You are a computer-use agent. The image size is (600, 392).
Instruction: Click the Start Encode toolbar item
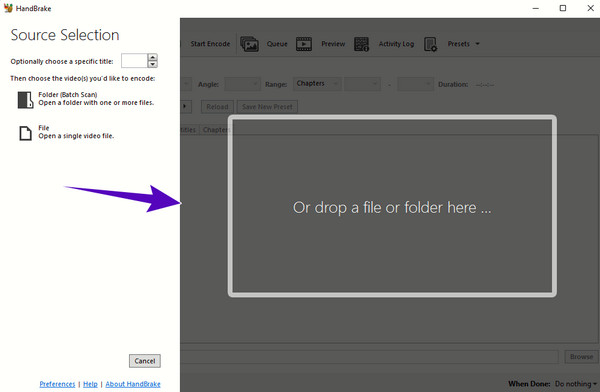(x=210, y=44)
